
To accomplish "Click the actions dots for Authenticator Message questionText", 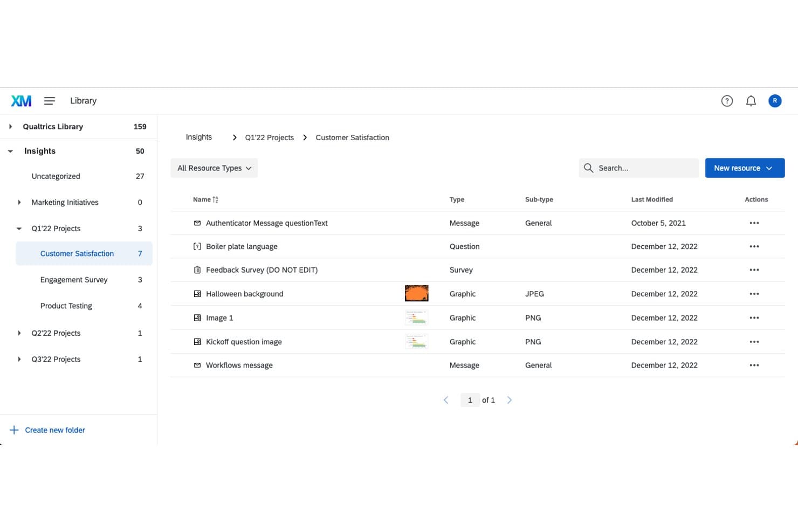I will coord(754,223).
